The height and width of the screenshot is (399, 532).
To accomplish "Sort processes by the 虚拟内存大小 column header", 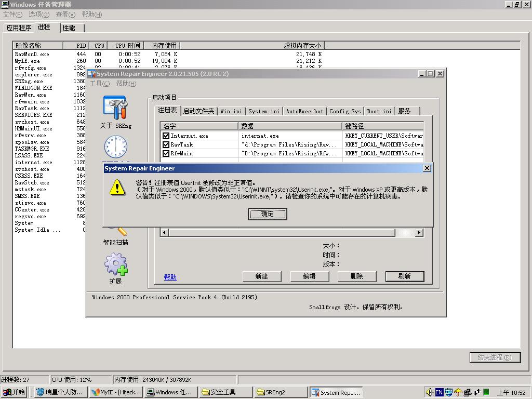I will (x=252, y=45).
